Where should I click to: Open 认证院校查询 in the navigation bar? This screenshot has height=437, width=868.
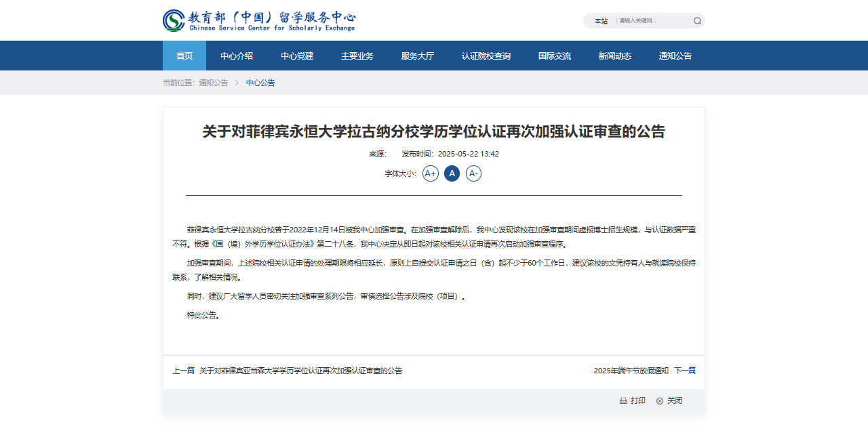tap(486, 56)
